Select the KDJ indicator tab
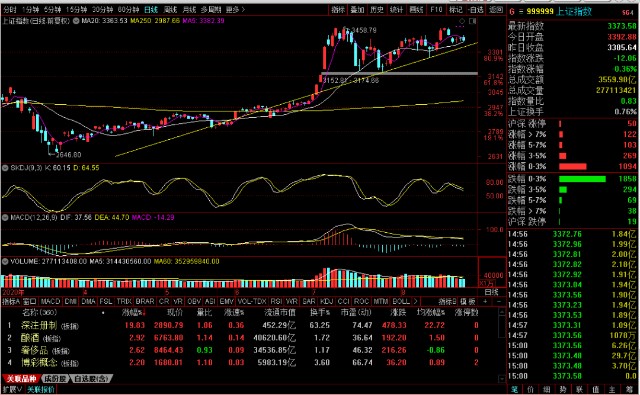This screenshot has width=640, height=395. [326, 302]
